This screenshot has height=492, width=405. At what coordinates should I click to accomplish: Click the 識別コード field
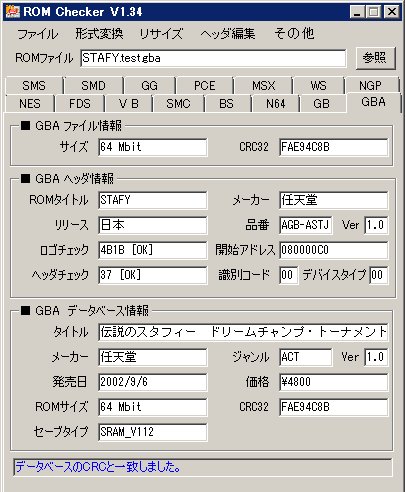click(289, 275)
